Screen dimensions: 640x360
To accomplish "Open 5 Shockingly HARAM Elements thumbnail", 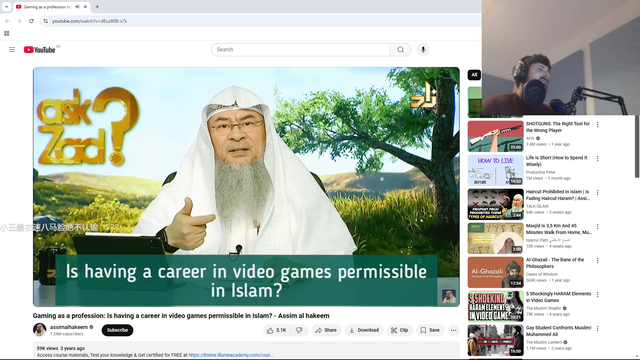I will [496, 306].
